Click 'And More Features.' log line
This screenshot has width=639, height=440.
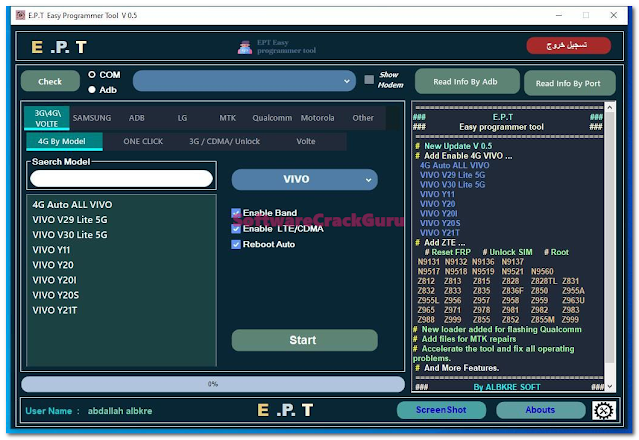[461, 368]
